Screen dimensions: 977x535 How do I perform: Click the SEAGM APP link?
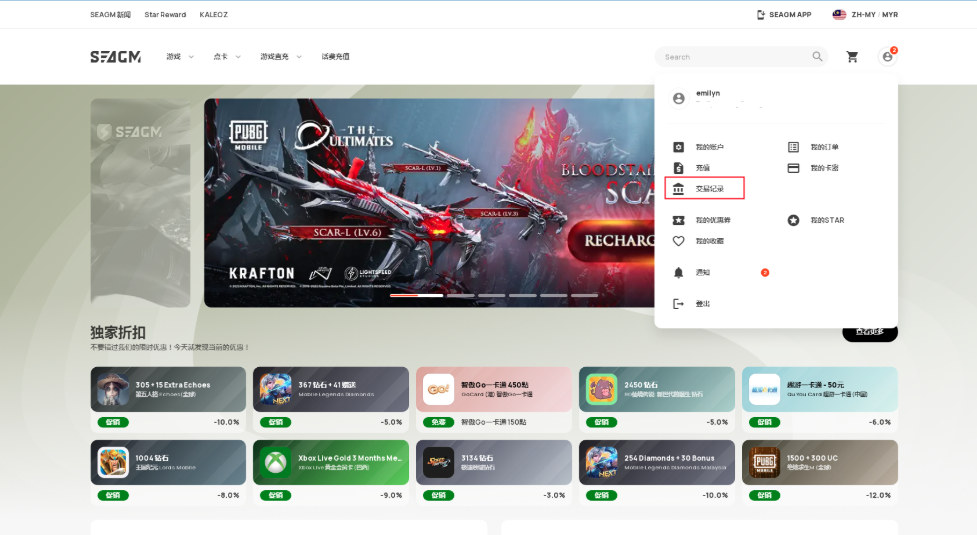tap(784, 15)
